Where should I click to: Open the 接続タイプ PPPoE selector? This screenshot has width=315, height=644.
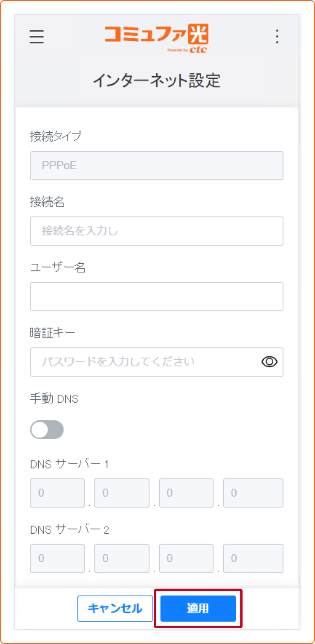pos(157,165)
